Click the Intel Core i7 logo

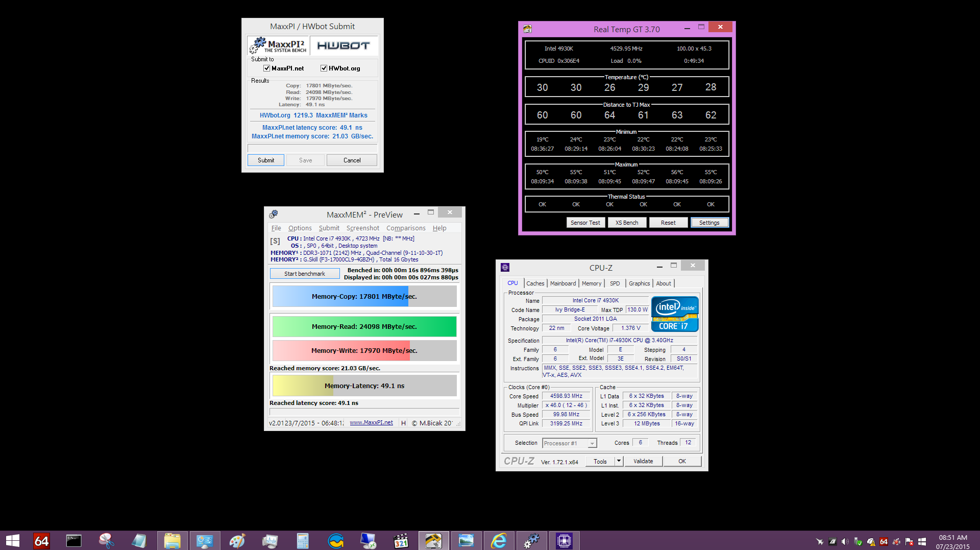click(x=675, y=314)
